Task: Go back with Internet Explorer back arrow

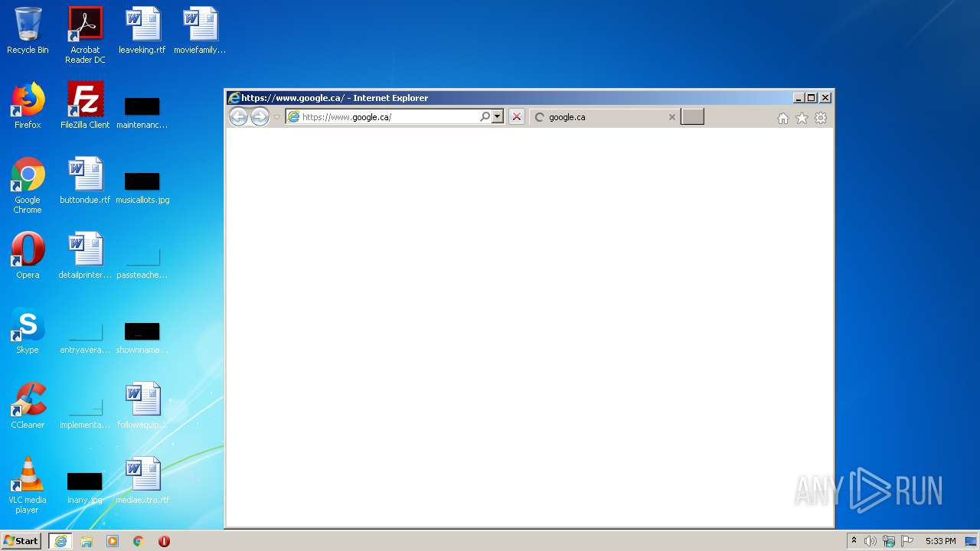Action: click(238, 117)
